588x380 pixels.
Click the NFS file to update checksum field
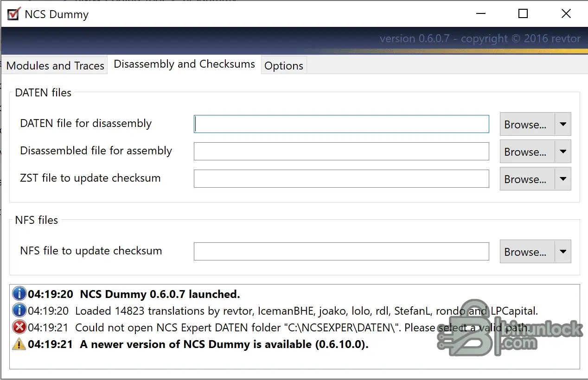click(x=341, y=252)
